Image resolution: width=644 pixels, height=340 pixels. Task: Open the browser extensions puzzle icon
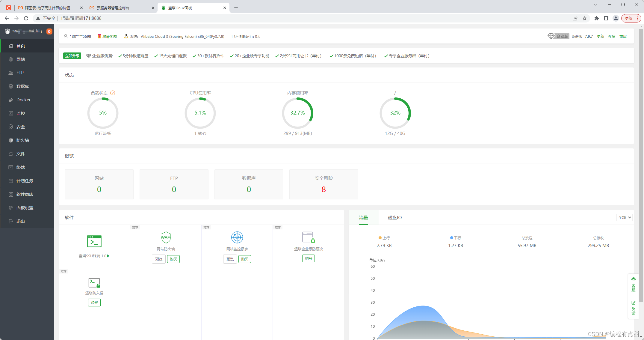[596, 18]
